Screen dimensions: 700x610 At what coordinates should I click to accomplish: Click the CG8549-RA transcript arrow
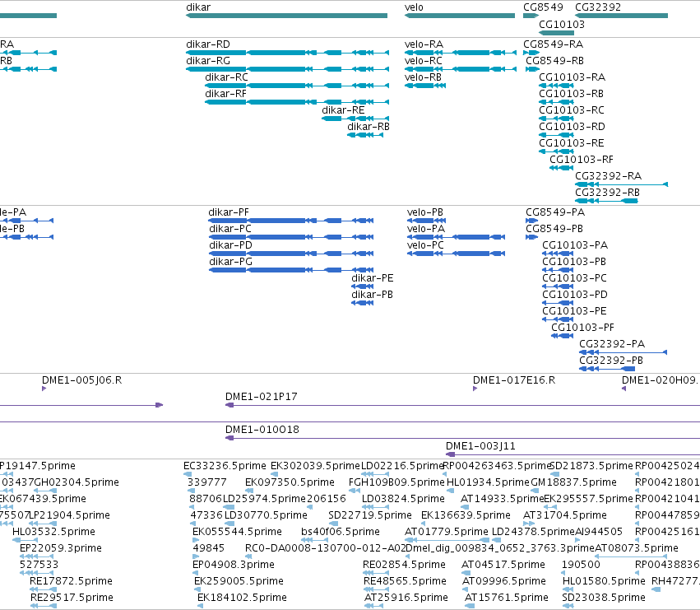click(531, 53)
